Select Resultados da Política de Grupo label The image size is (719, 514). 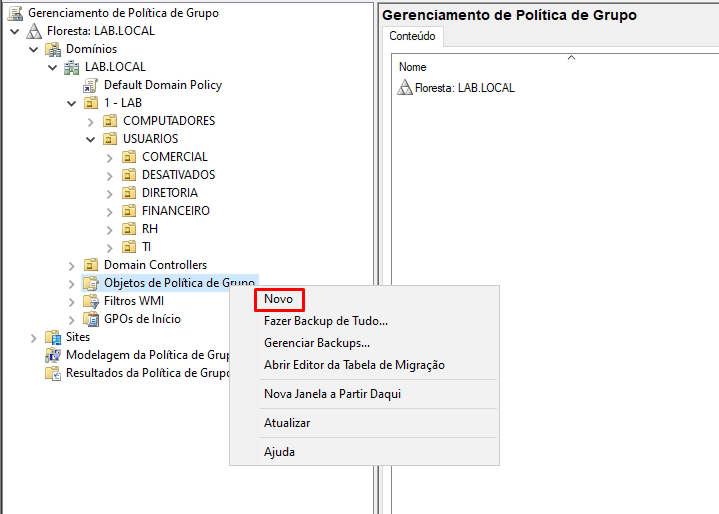(x=147, y=373)
